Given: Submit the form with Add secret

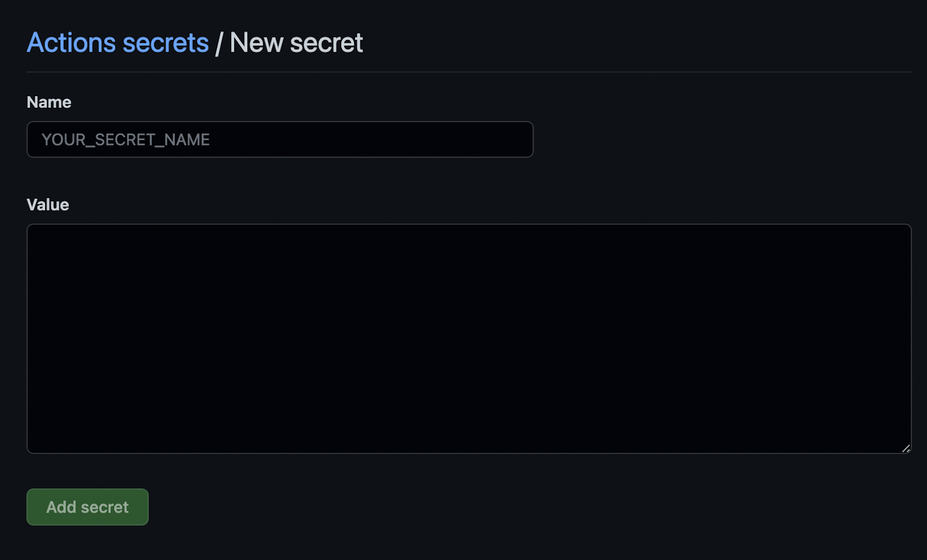Looking at the screenshot, I should coord(87,507).
